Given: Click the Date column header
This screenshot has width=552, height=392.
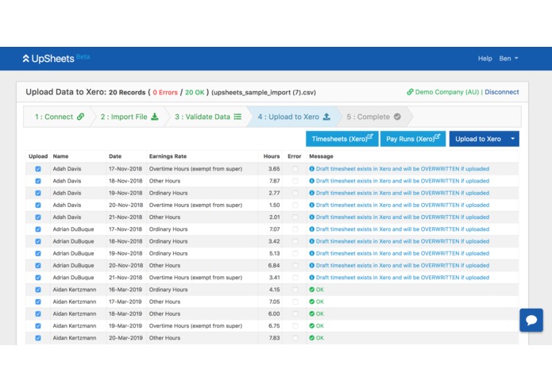Looking at the screenshot, I should pyautogui.click(x=115, y=156).
